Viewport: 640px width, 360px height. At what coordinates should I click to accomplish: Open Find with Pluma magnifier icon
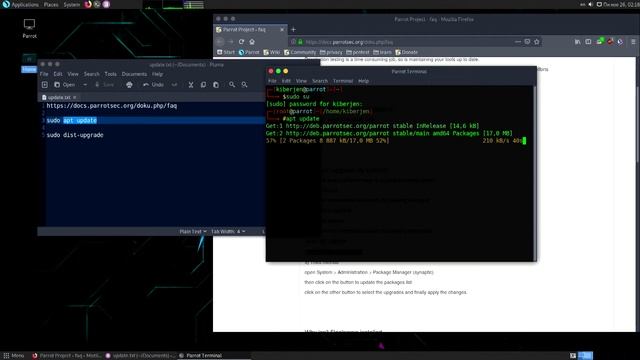click(x=232, y=84)
